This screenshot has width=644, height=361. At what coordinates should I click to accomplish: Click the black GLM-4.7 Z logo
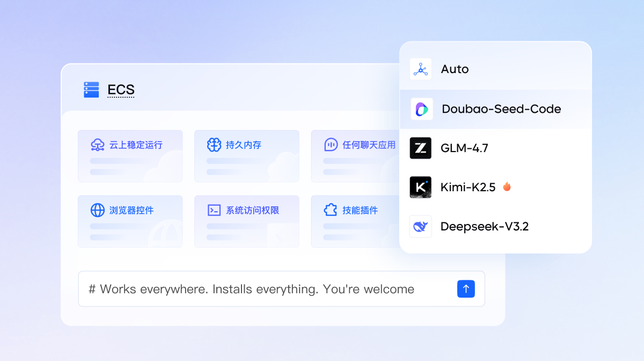[421, 148]
